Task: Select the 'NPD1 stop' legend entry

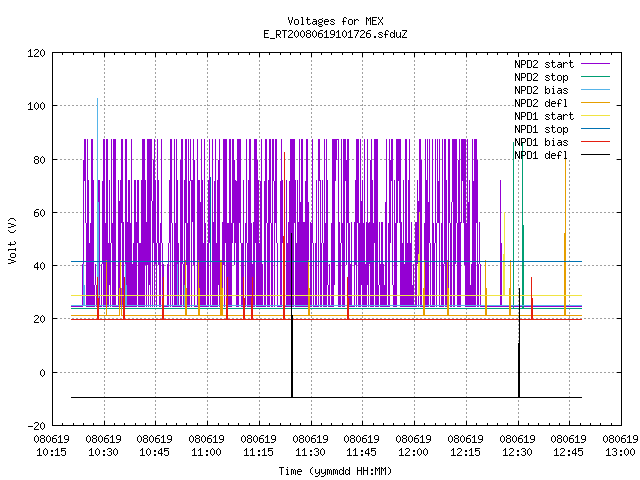Action: click(x=541, y=129)
